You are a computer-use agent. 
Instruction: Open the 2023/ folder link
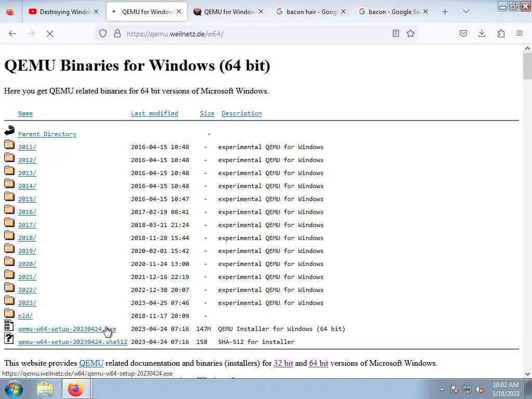coord(27,303)
